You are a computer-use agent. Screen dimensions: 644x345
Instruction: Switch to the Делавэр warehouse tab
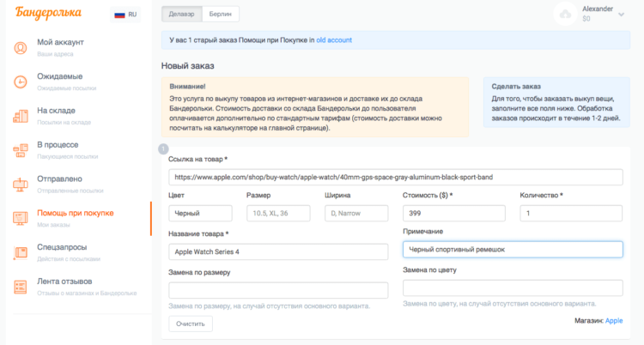[x=182, y=14]
